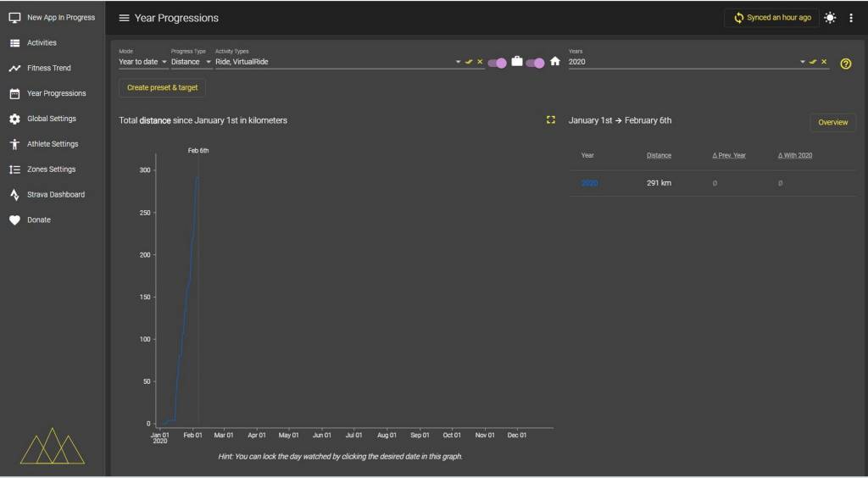Click the Overview button
Viewport: 868px width, 478px height.
[832, 123]
